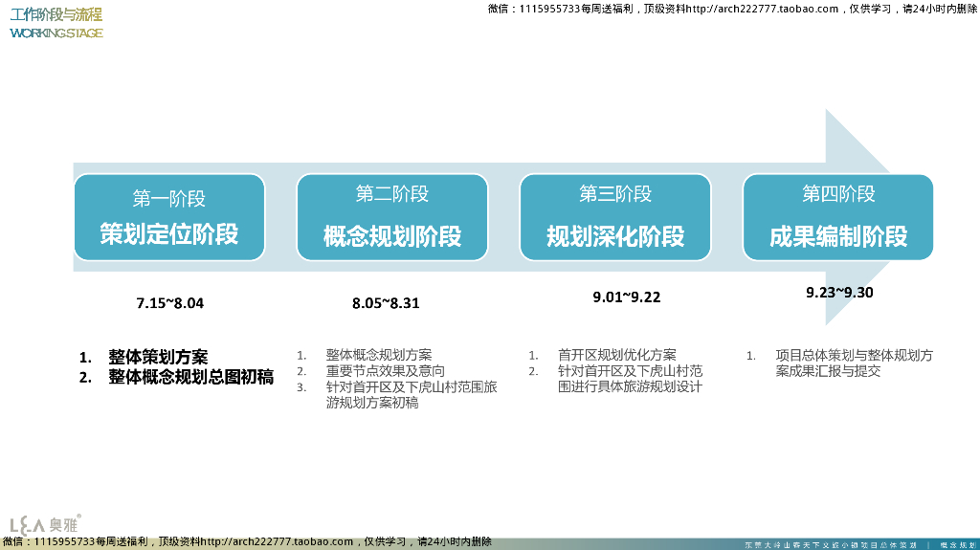Click the 8.05~8.31 date label

click(386, 303)
